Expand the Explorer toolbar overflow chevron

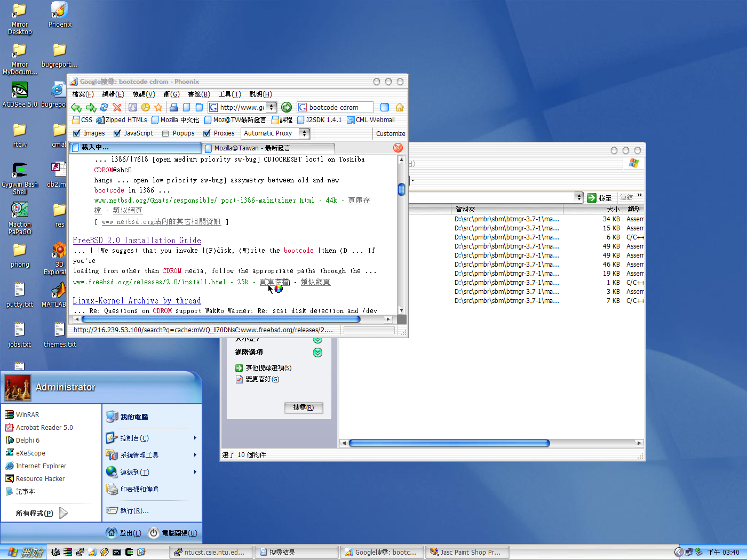(x=640, y=195)
